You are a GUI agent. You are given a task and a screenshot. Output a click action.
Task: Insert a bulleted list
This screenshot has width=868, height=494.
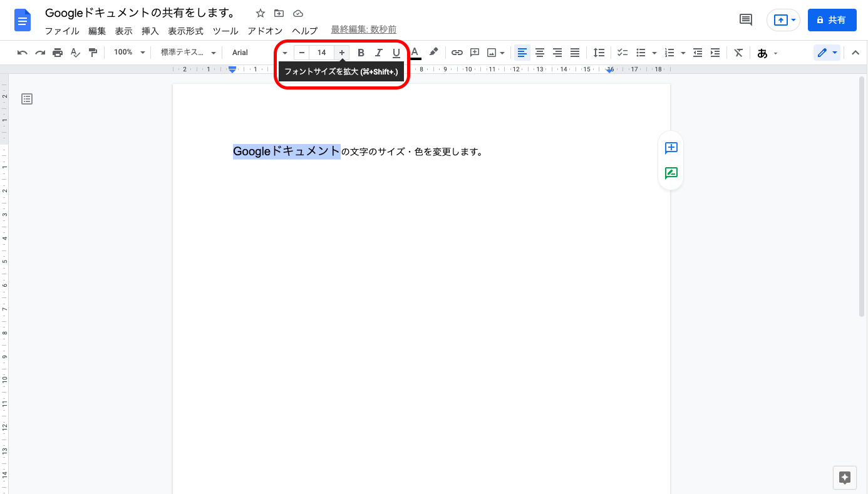click(x=641, y=53)
